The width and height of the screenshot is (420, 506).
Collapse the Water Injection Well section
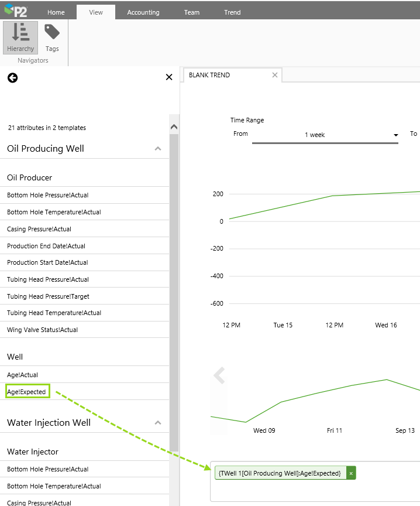tap(157, 423)
